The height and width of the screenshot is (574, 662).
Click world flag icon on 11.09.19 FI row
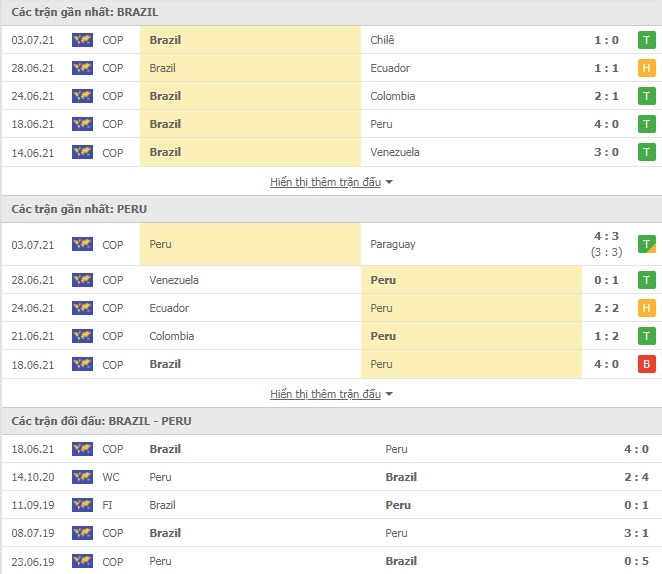[82, 505]
